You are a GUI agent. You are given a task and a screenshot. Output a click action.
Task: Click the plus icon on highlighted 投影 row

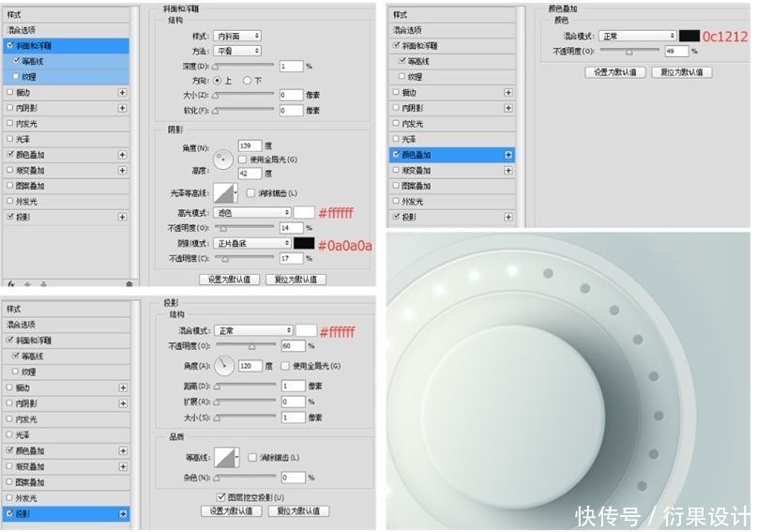coord(123,513)
